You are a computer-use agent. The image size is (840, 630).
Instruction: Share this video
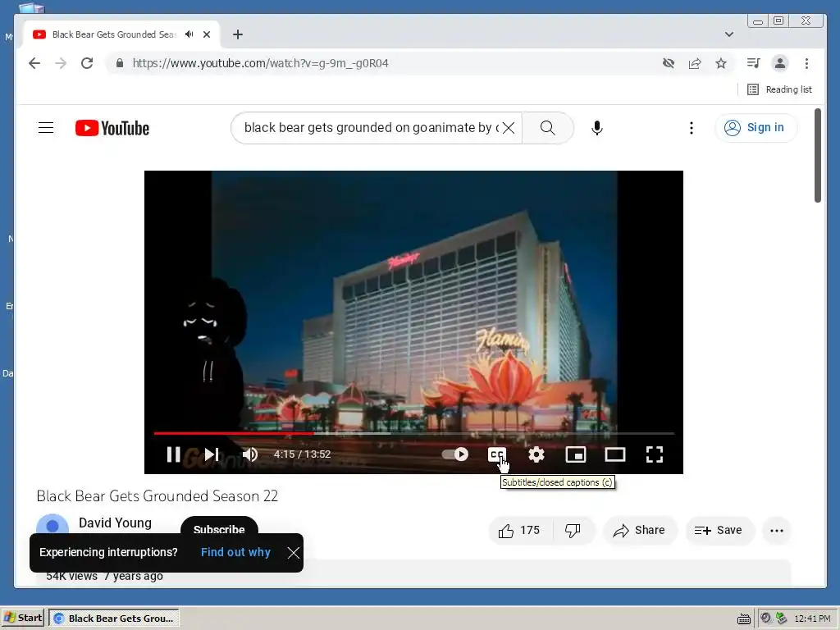point(640,531)
